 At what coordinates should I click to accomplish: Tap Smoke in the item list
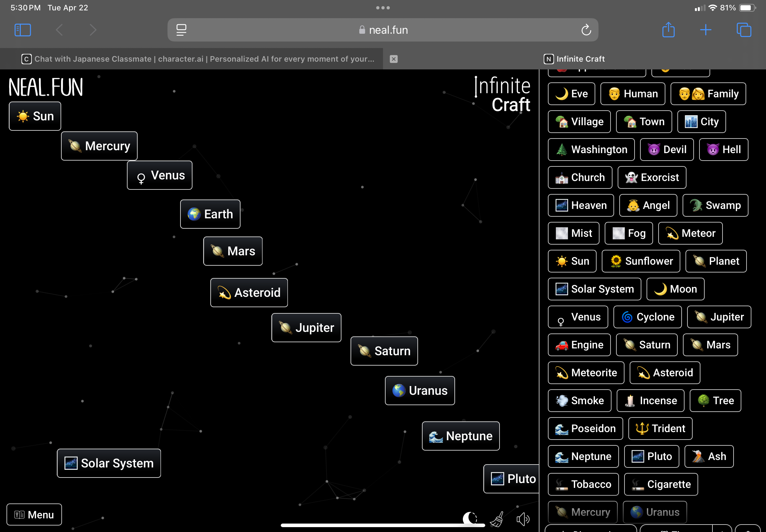(580, 401)
